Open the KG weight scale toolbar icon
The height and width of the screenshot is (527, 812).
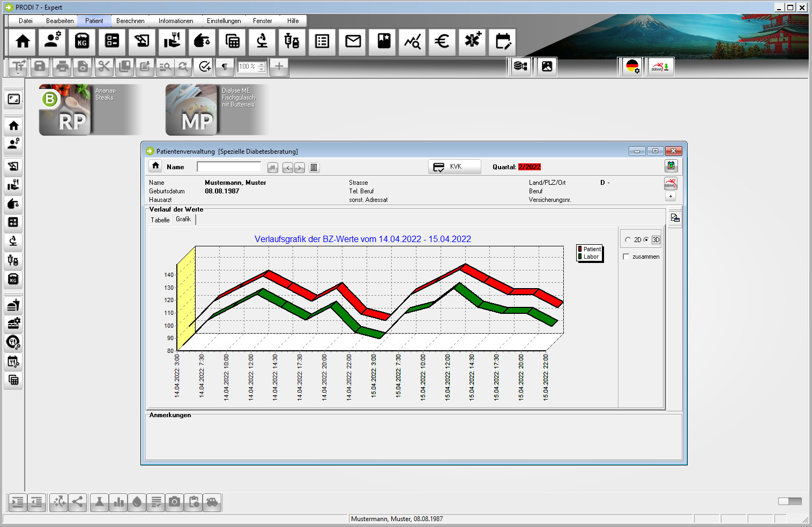(82, 41)
